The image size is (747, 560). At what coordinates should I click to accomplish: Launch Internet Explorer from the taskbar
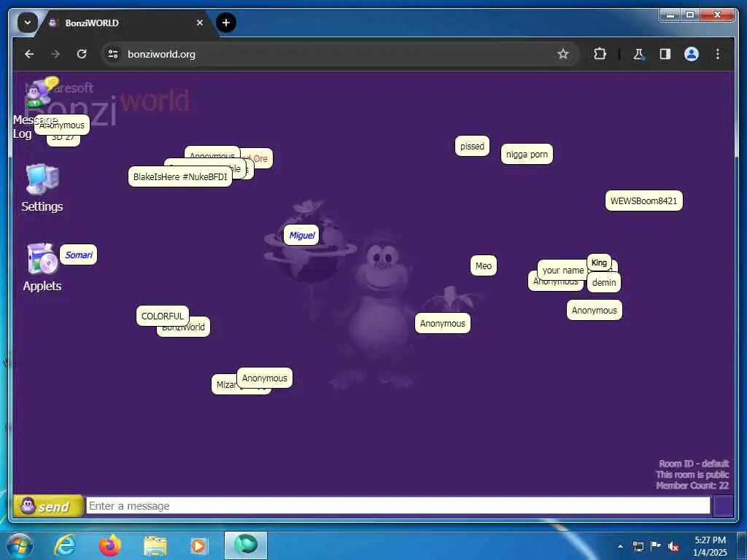click(65, 545)
